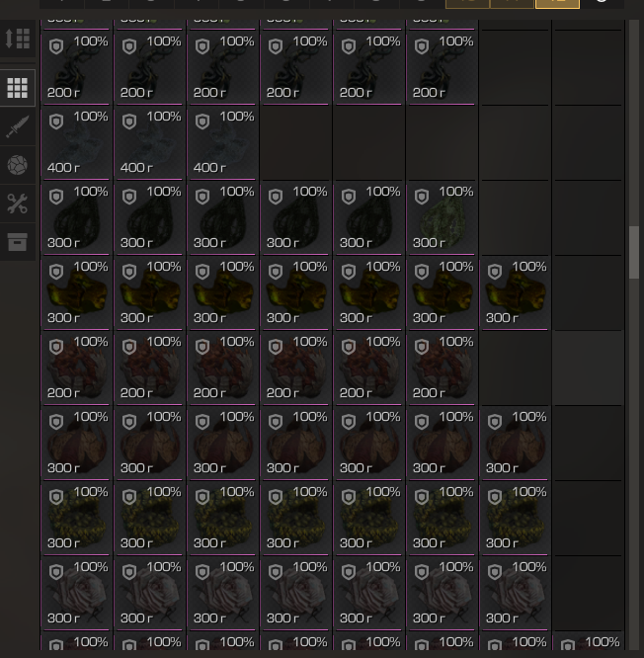Pick the last red wreath 200 г artifact
The height and width of the screenshot is (658, 644).
[442, 369]
